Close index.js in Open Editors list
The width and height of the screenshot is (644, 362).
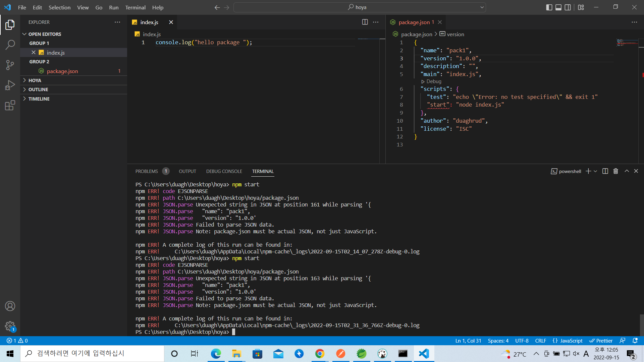point(34,53)
